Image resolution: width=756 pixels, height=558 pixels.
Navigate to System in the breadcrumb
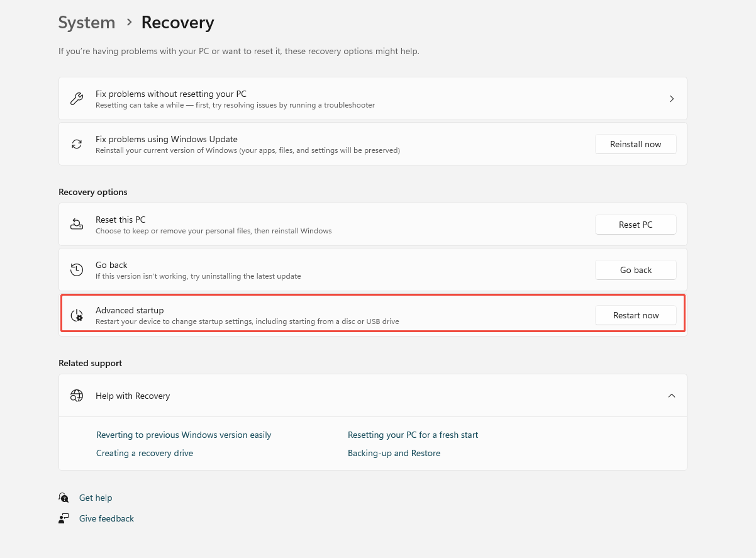[87, 23]
